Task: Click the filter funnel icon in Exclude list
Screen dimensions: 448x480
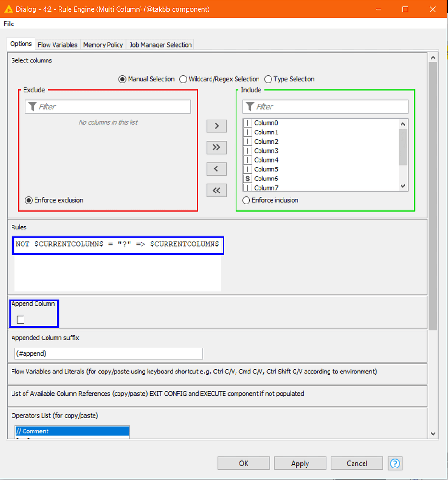Action: pos(31,106)
